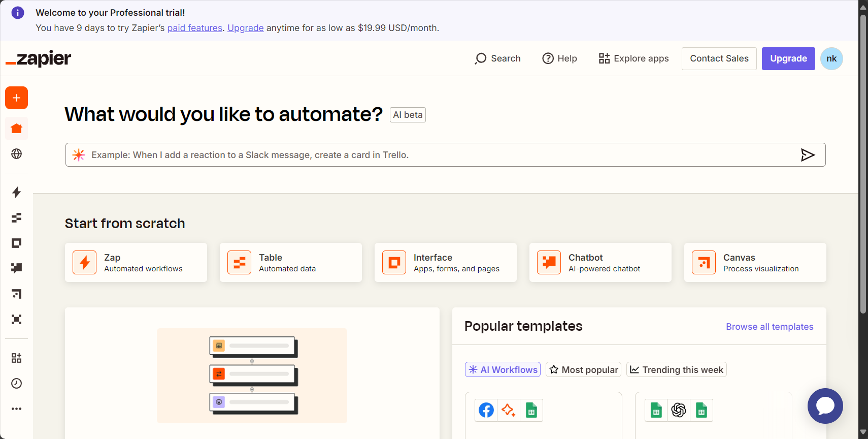This screenshot has width=868, height=439.
Task: Open More options ellipsis in sidebar
Action: pos(16,409)
